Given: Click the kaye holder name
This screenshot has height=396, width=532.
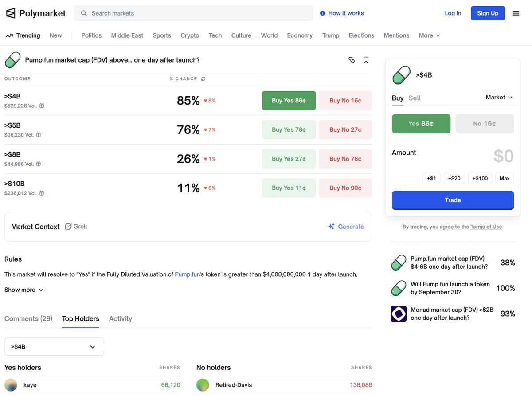Looking at the screenshot, I should point(30,385).
